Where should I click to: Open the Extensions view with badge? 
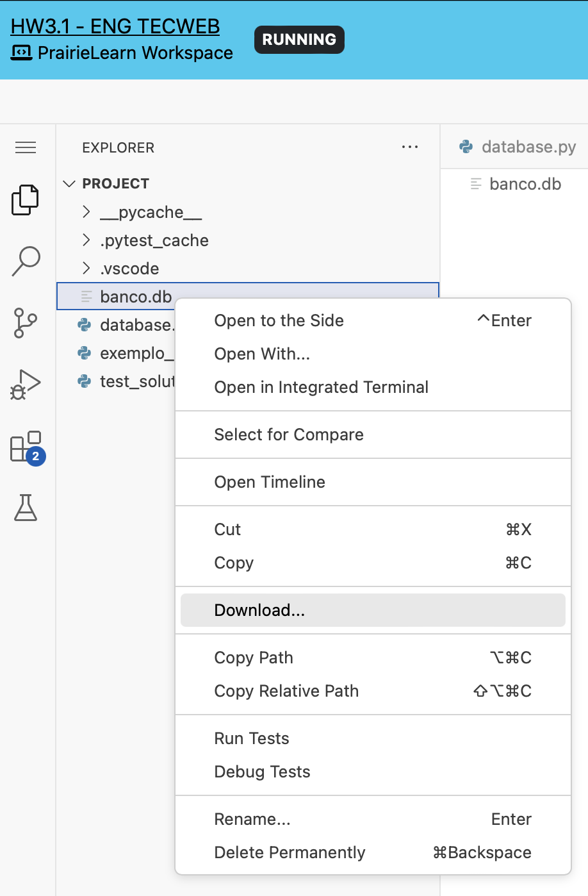tap(26, 447)
